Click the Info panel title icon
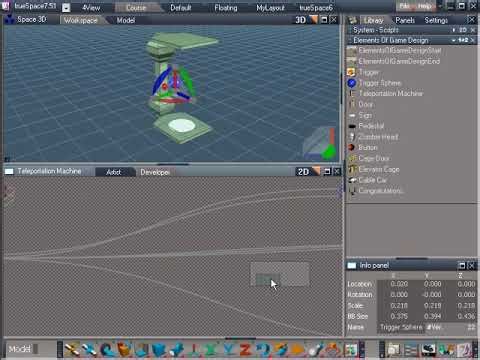The height and width of the screenshot is (360, 480). pos(352,265)
